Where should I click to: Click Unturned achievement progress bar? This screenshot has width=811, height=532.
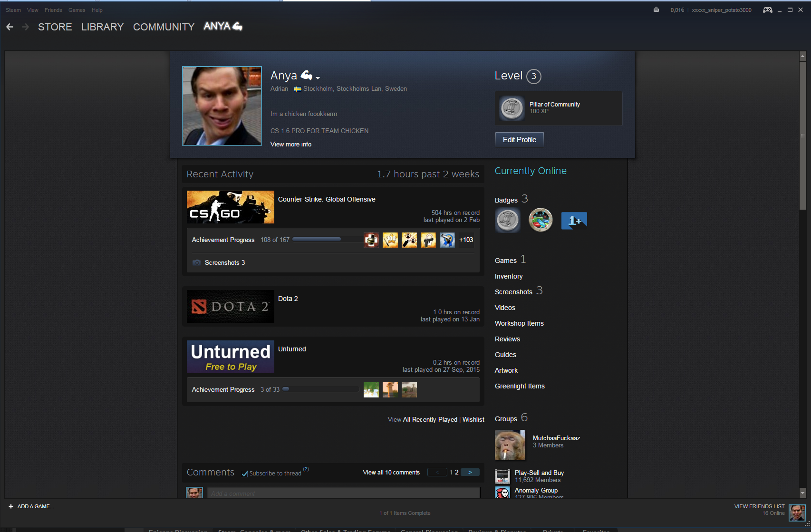point(321,389)
